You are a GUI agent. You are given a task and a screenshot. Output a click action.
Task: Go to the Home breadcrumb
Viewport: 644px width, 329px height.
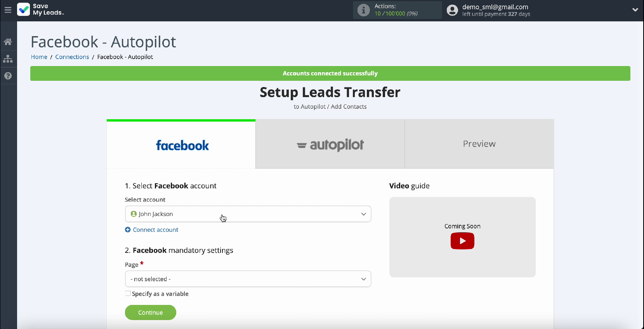[39, 57]
